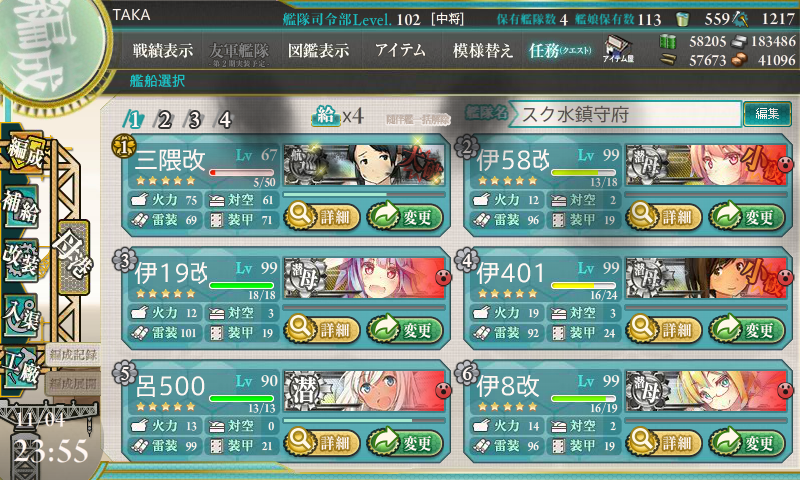Open the 任務 quest menu
The height and width of the screenshot is (480, 800).
pyautogui.click(x=560, y=50)
